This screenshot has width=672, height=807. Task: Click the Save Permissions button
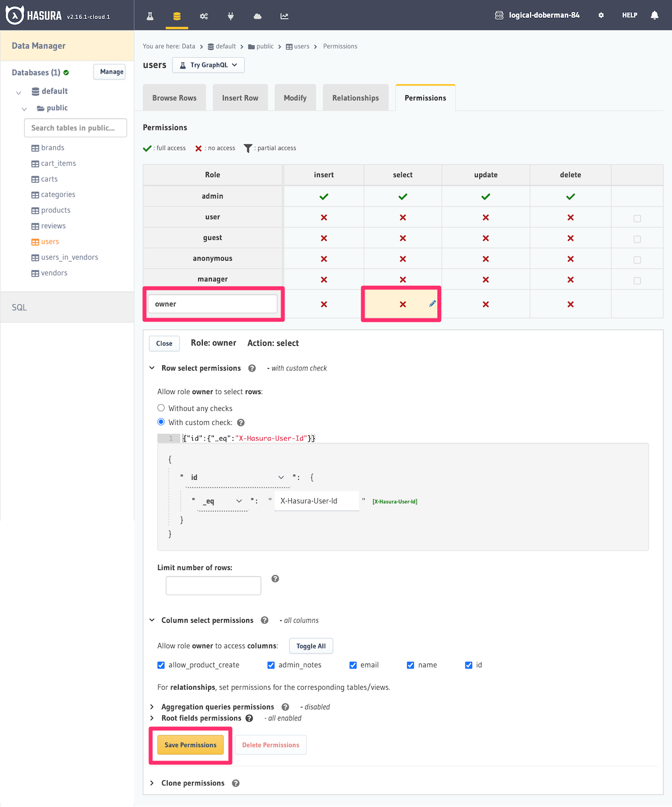pyautogui.click(x=190, y=745)
